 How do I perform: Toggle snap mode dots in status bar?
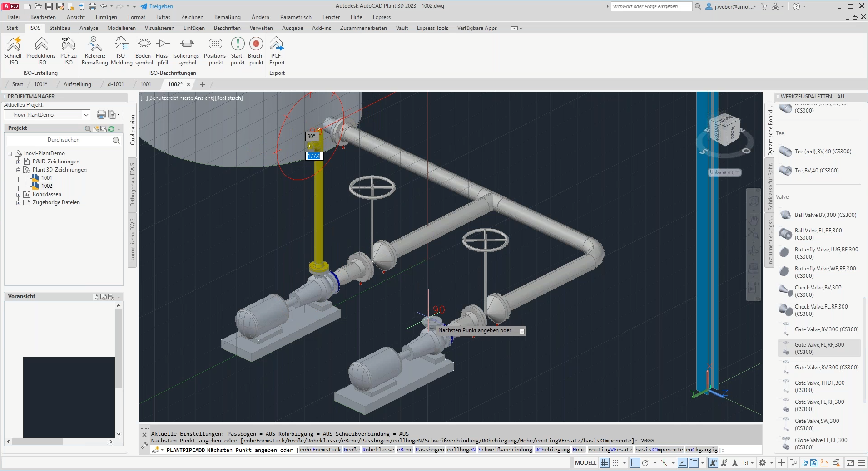click(x=615, y=463)
